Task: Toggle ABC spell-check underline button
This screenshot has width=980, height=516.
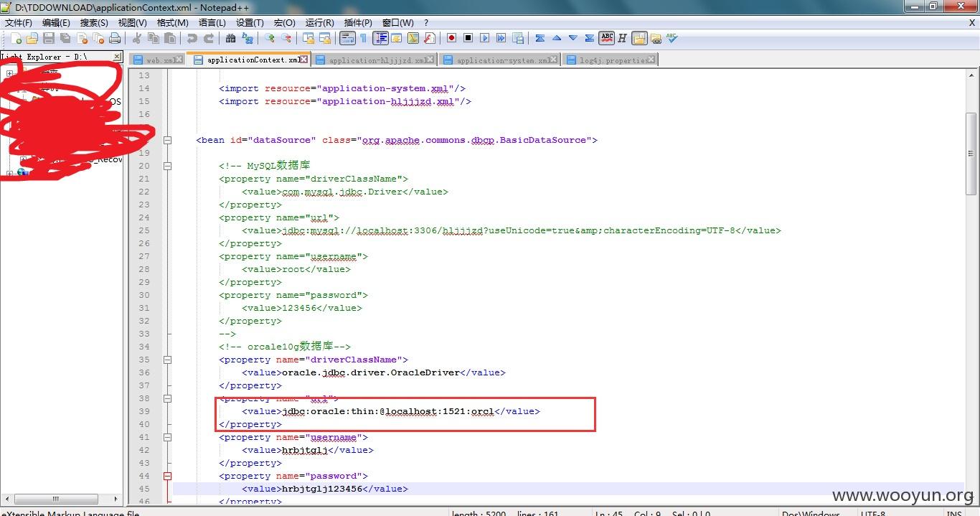Action: pyautogui.click(x=606, y=38)
